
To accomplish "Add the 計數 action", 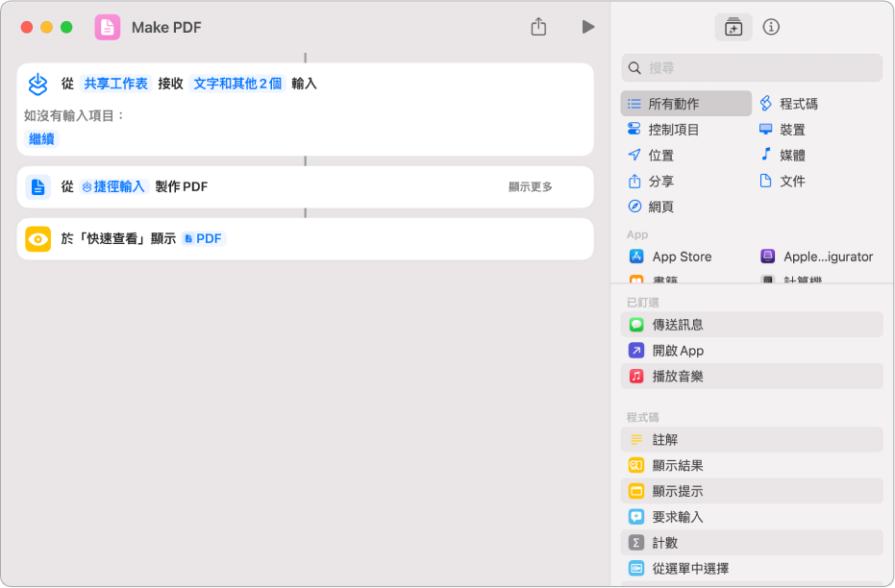I will (752, 543).
